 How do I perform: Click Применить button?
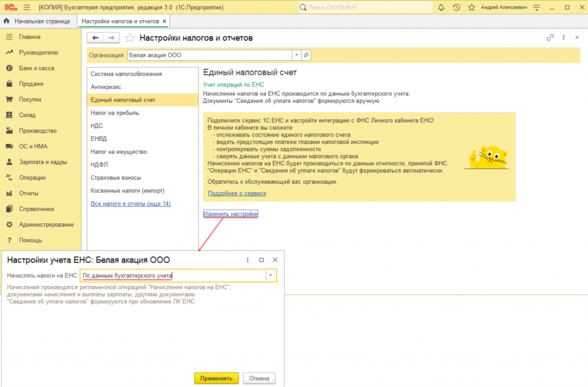pos(216,378)
